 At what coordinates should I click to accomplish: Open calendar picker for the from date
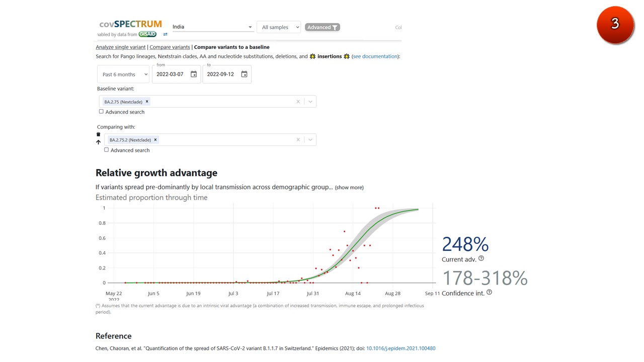pos(194,74)
